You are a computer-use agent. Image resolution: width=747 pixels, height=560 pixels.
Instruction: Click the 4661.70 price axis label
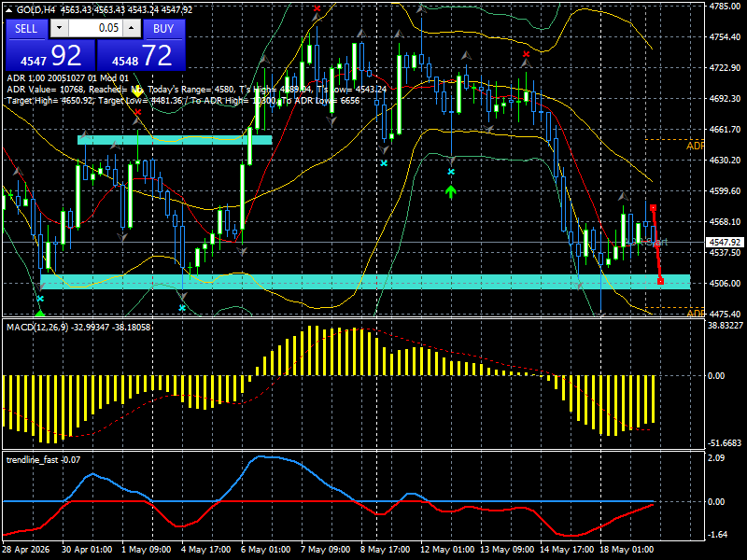[725, 129]
